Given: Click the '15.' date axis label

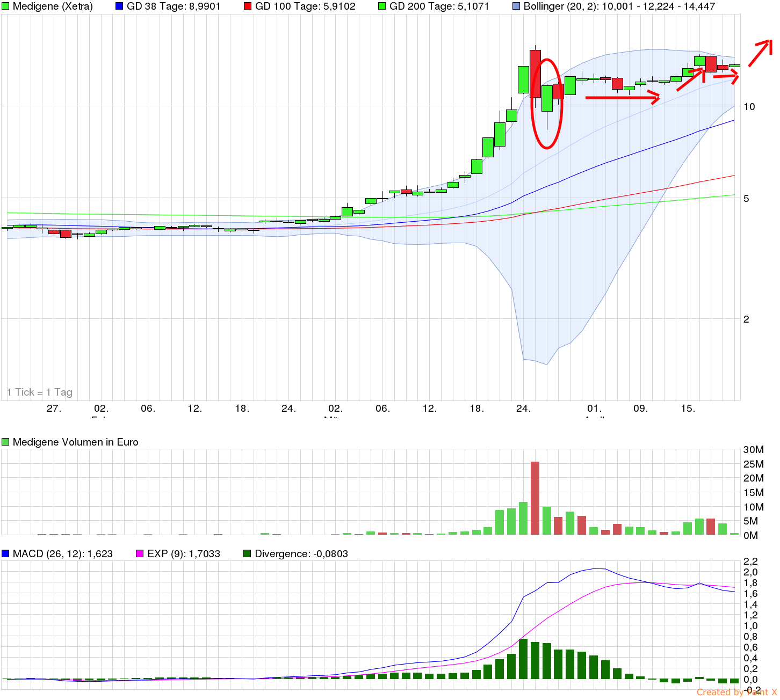Looking at the screenshot, I should 688,409.
